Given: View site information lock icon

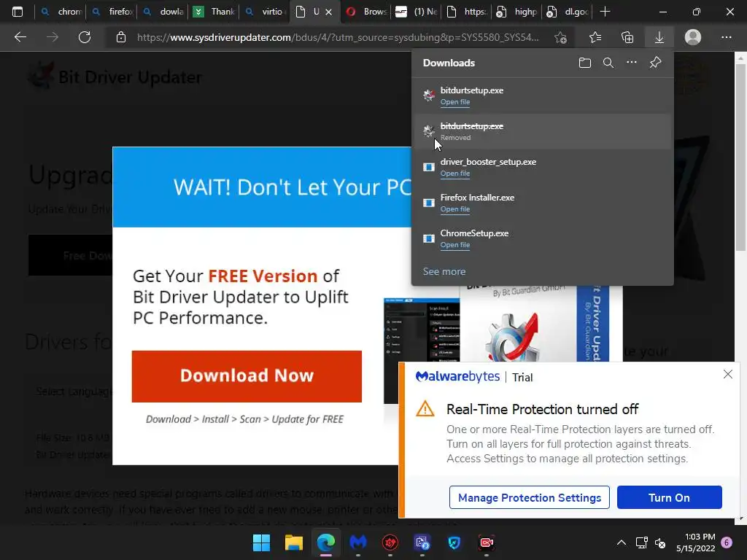Looking at the screenshot, I should pos(121,37).
